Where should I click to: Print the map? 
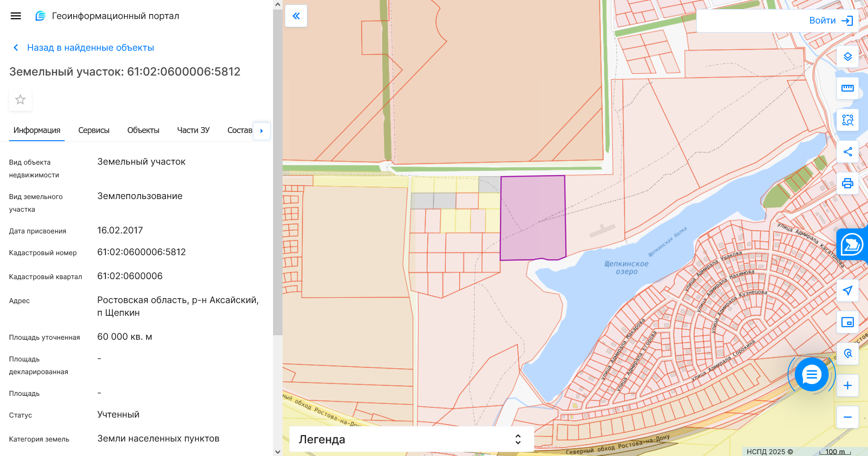[848, 183]
